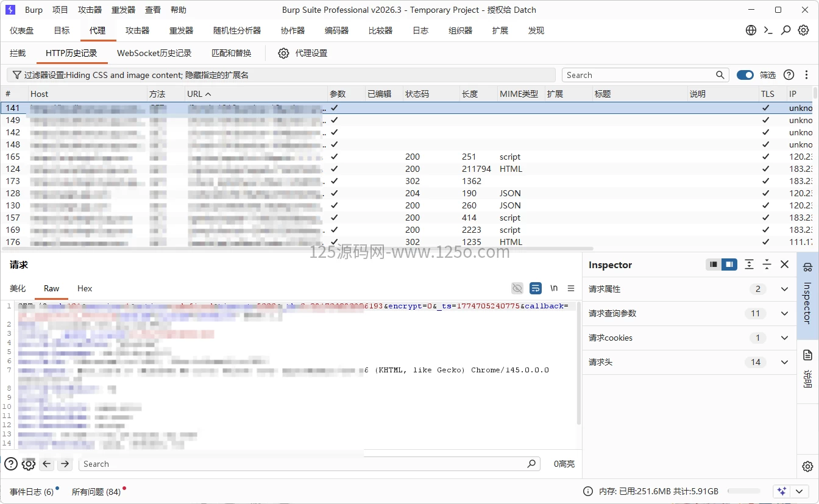The width and height of the screenshot is (819, 504).
Task: Click the memory usage progress bar
Action: [x=743, y=491]
